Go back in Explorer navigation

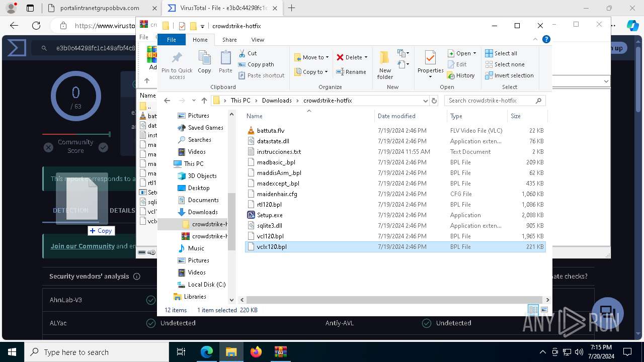coord(167,101)
